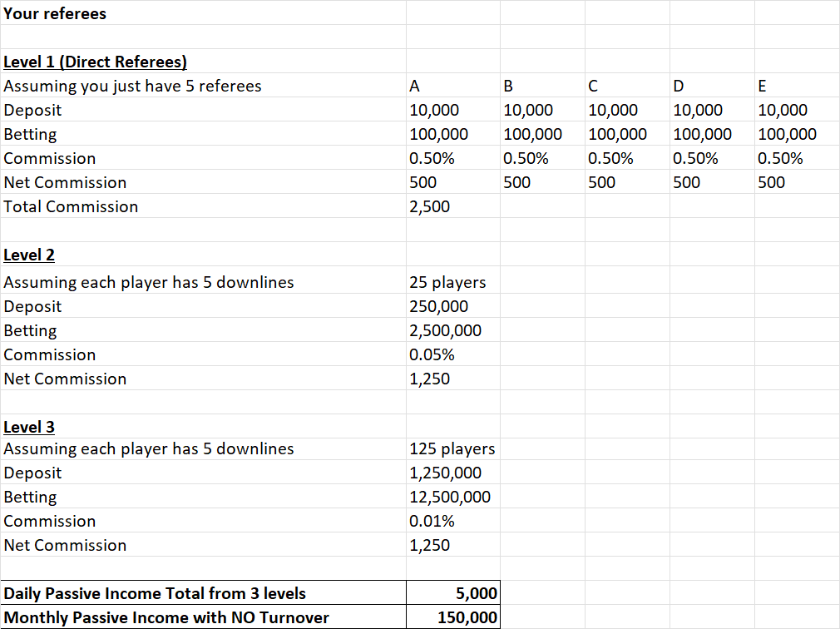Click Level 3's 1,250 net commission value

(x=430, y=545)
